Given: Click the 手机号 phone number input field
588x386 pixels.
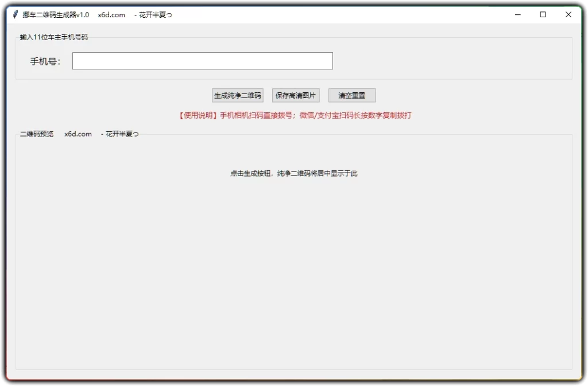Looking at the screenshot, I should (203, 61).
